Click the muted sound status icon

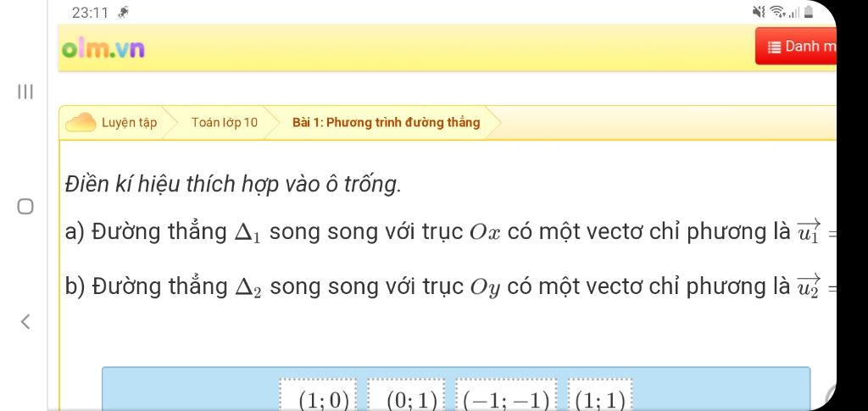click(x=759, y=12)
